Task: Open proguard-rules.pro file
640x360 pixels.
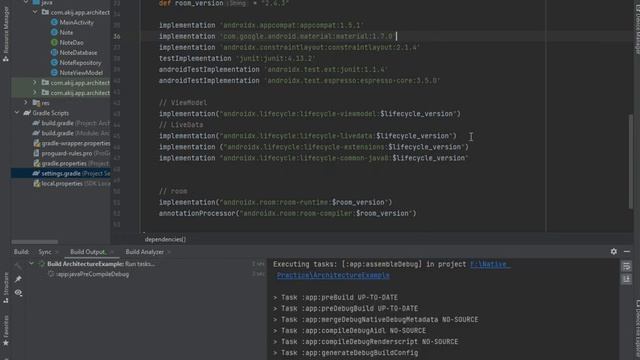Action: point(71,153)
